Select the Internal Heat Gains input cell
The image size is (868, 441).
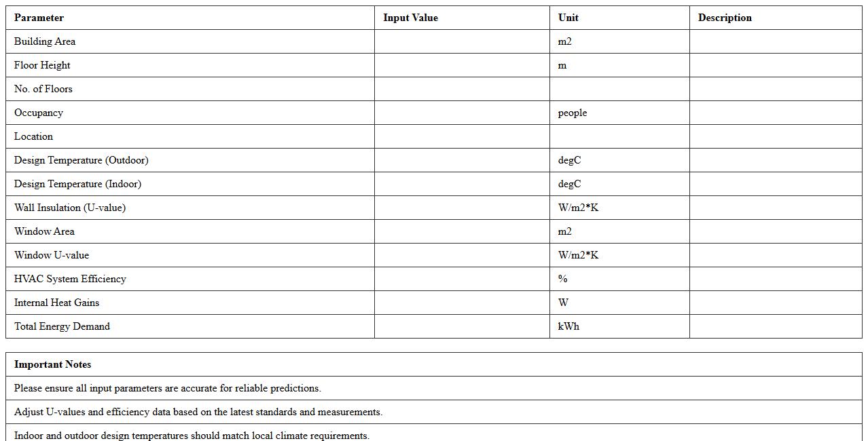coord(462,303)
